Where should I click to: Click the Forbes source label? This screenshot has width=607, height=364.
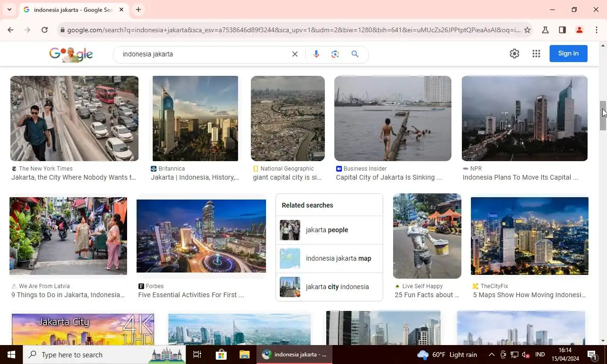coord(155,286)
